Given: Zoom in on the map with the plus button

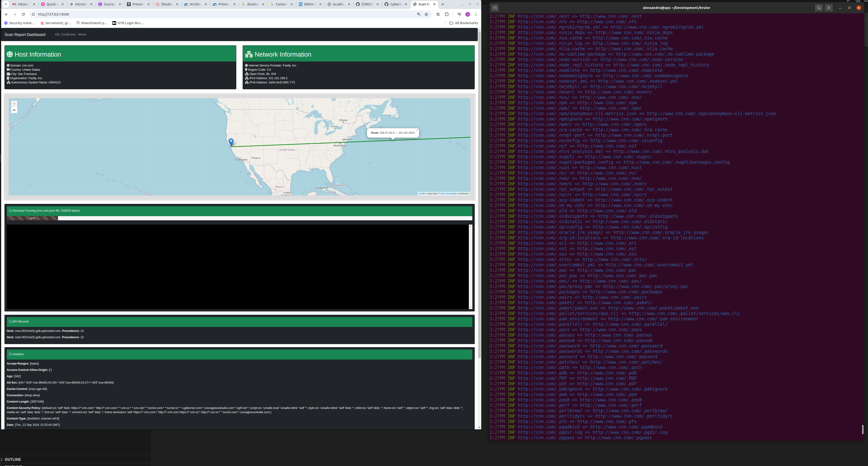Looking at the screenshot, I should tap(14, 104).
